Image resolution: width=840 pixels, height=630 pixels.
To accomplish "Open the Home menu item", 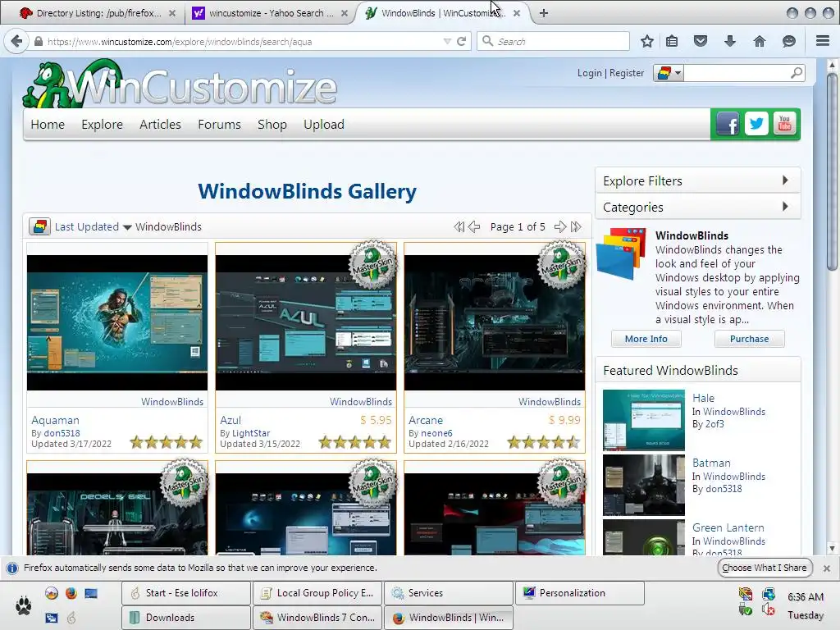I will click(48, 125).
